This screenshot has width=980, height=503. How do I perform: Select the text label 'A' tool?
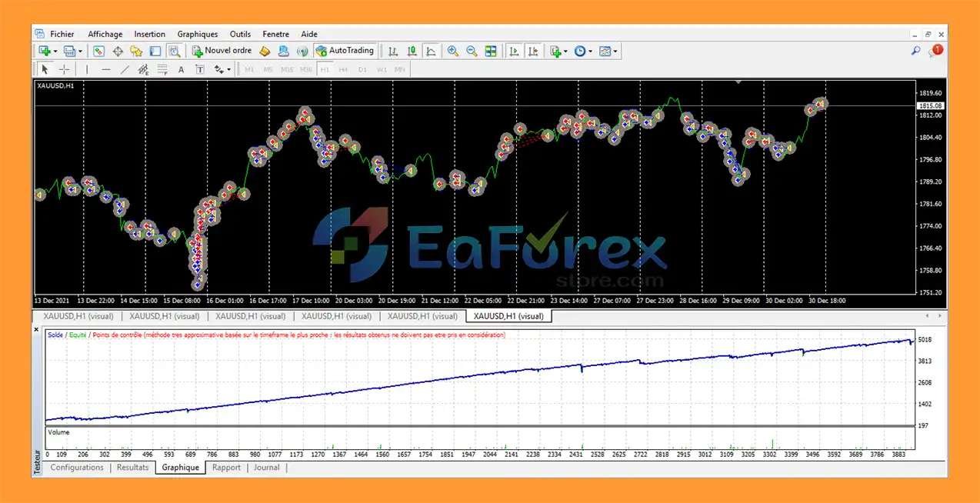pos(182,70)
